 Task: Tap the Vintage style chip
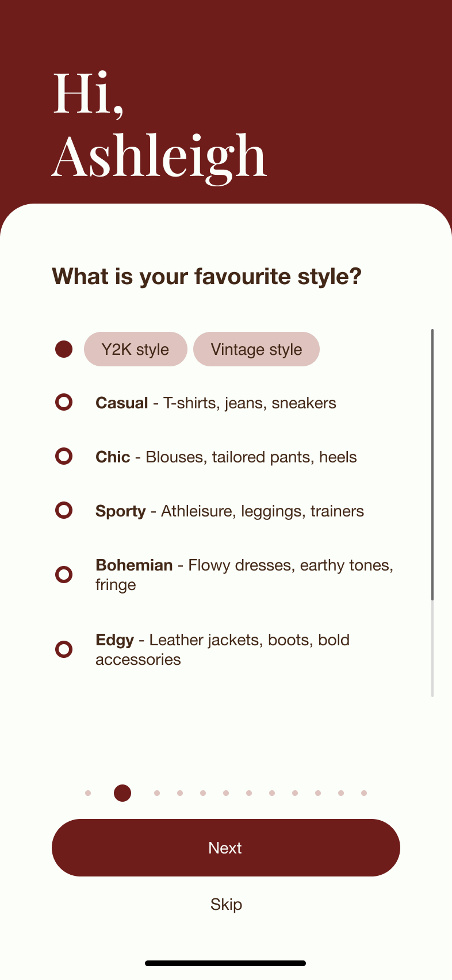pos(256,349)
